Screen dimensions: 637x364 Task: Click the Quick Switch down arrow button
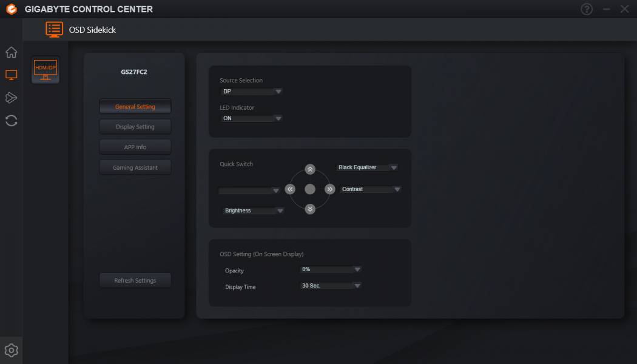pos(310,209)
